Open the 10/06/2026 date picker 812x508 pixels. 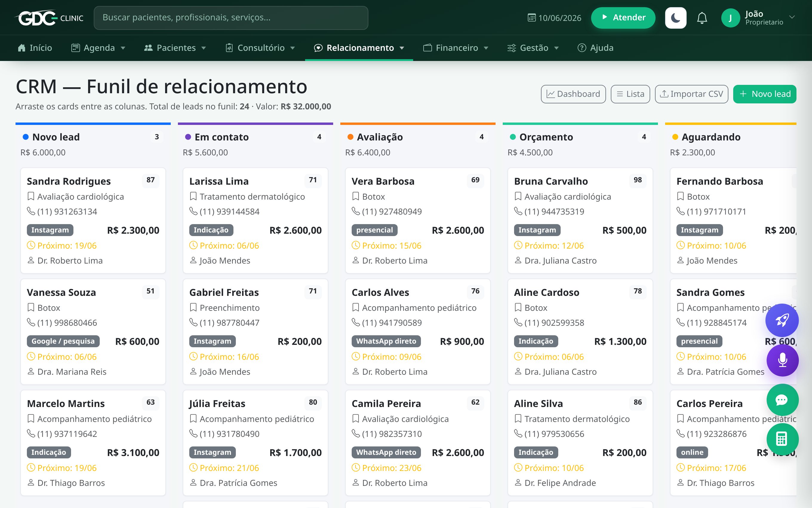pos(554,17)
